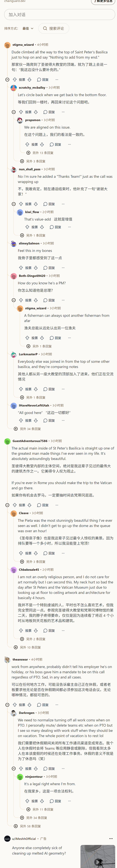Collapse nun_shall_pass comment thread
This screenshot has height=868, width=117.
coord(13,204)
